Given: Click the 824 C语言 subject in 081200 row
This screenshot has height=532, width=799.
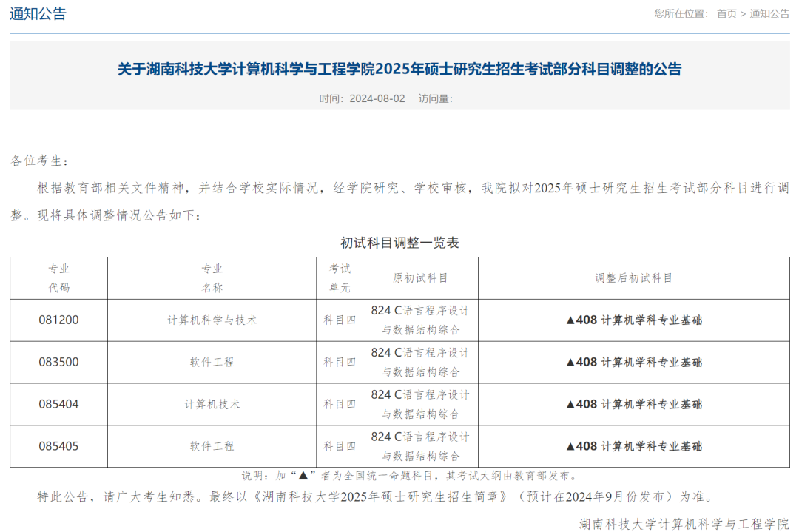Looking at the screenshot, I should point(420,320).
